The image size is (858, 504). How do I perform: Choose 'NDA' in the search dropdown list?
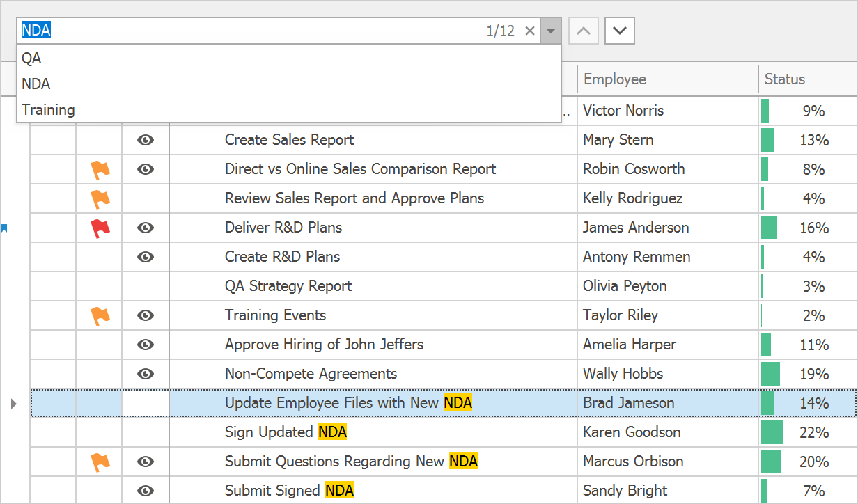click(x=36, y=84)
